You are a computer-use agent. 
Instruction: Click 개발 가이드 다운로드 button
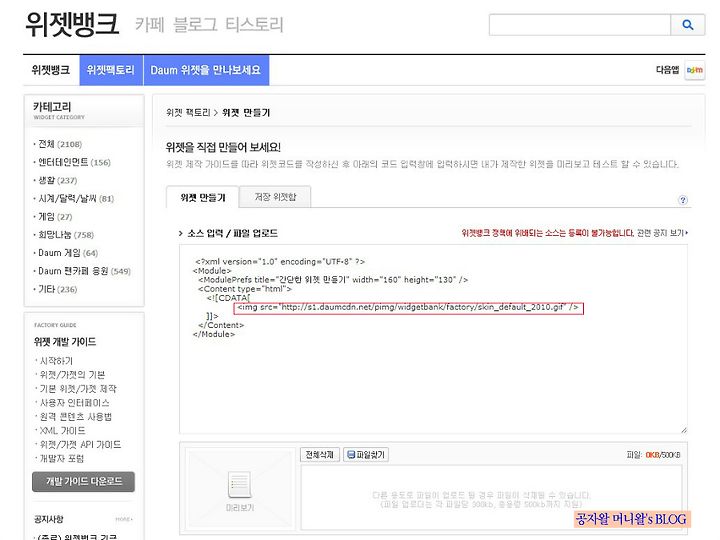click(84, 482)
